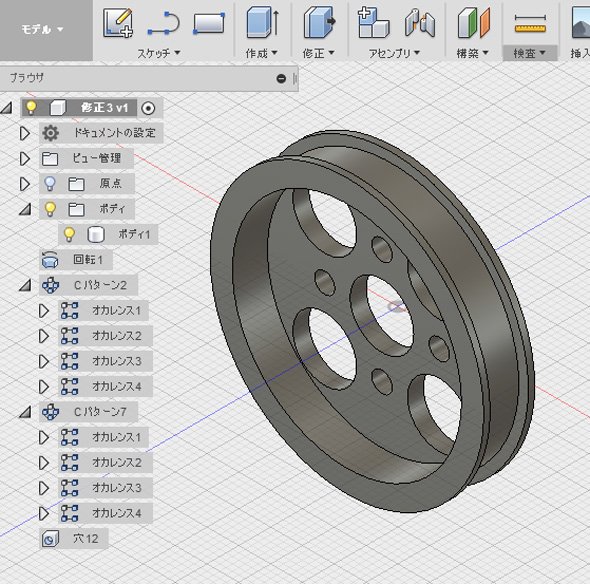Collapse the ブラウザ panel with minus button

pos(281,78)
